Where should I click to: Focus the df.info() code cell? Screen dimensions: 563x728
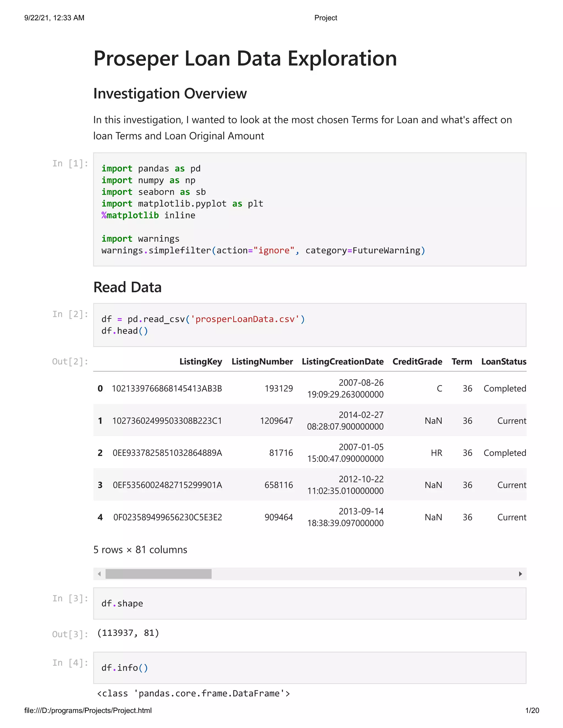310,668
